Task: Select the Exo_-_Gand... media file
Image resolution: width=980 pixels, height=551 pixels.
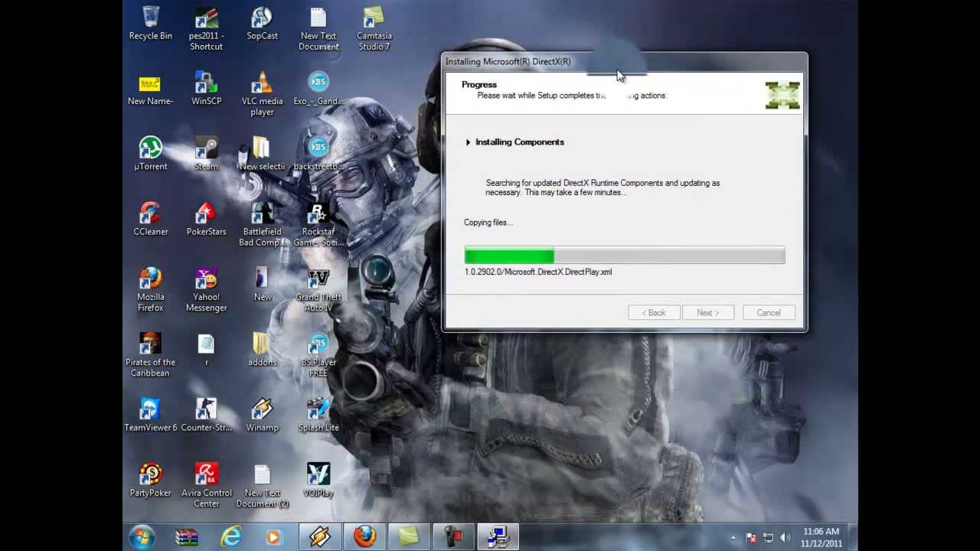Action: tap(318, 90)
